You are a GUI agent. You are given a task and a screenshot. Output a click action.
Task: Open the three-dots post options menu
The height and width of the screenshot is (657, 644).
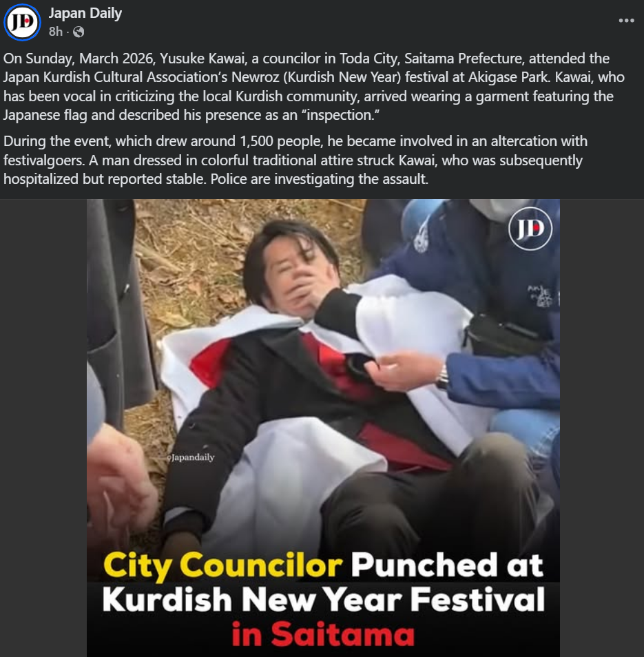pos(626,21)
